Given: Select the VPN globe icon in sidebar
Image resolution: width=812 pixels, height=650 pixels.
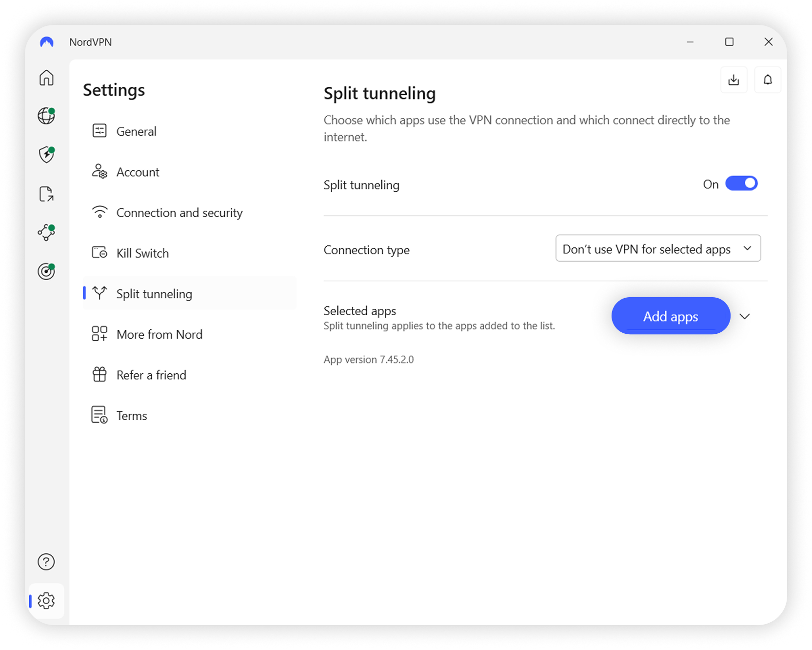Looking at the screenshot, I should 46,116.
